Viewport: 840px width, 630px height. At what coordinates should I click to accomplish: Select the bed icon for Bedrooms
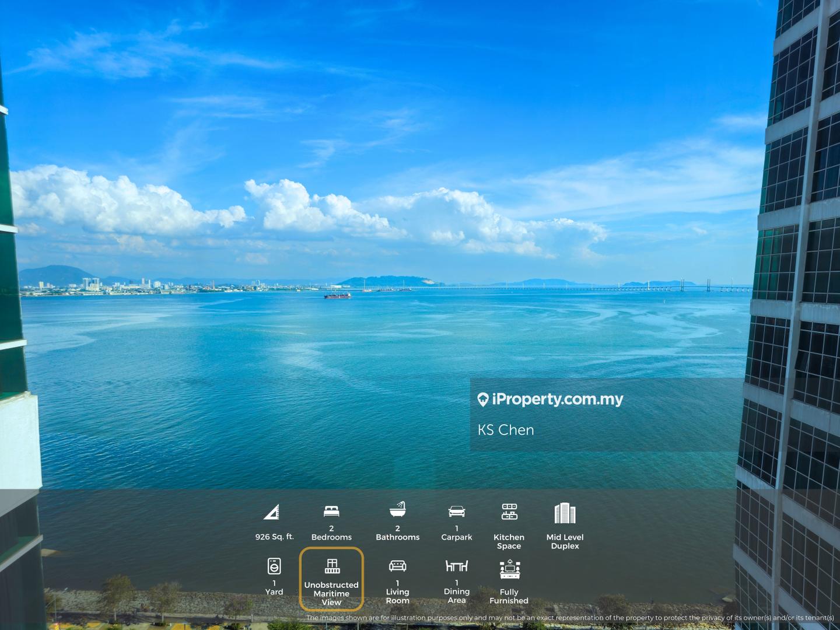331,512
